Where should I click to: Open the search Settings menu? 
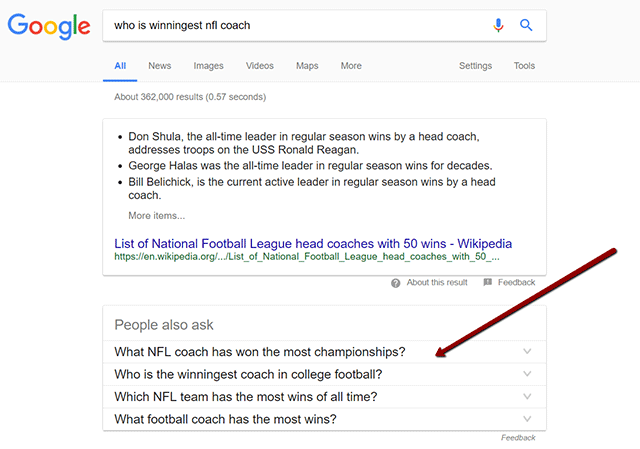click(x=475, y=66)
